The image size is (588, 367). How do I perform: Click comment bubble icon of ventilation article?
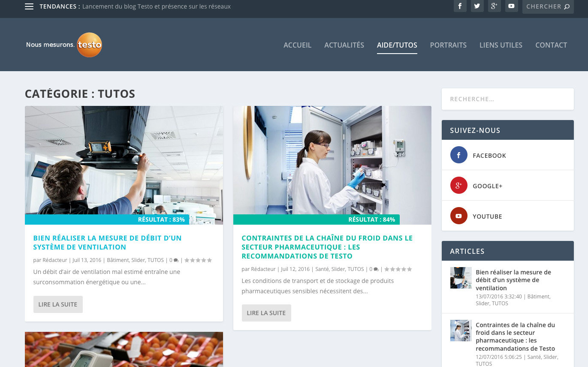point(176,261)
